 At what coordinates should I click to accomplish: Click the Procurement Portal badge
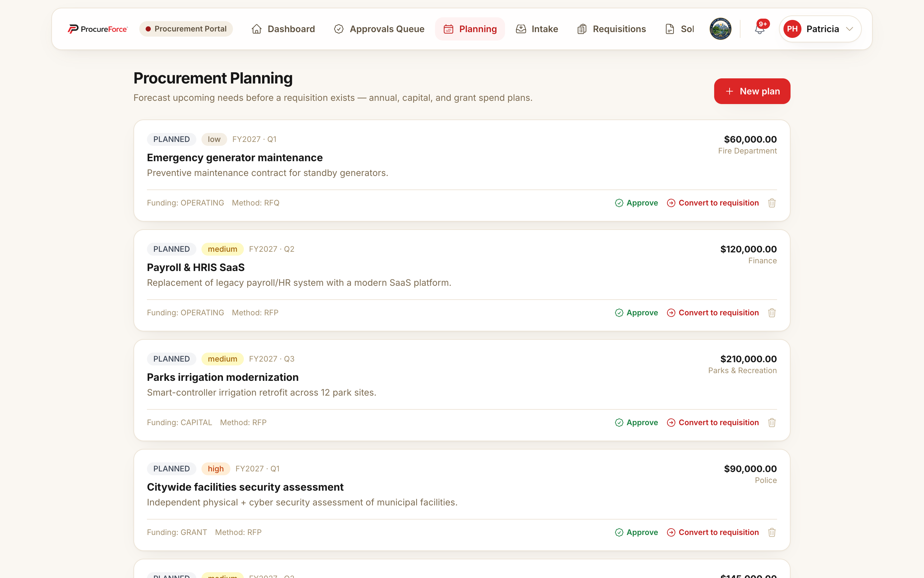[186, 29]
